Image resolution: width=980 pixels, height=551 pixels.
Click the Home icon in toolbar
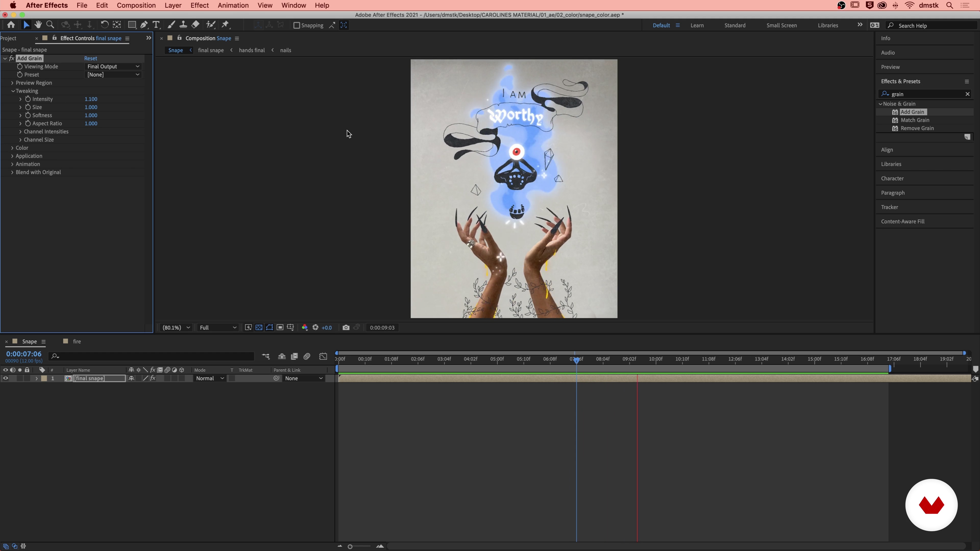[11, 25]
